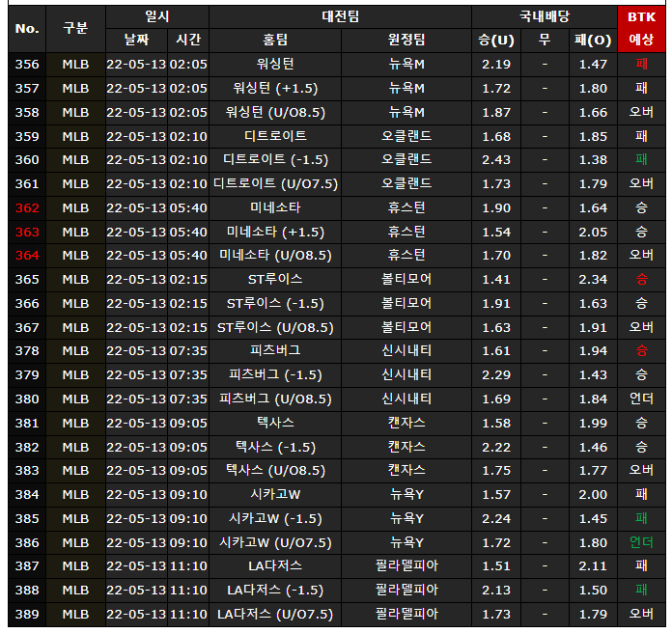Viewport: 672px width, 633px height.
Task: Click time 05:40 in row 362
Action: [x=188, y=208]
